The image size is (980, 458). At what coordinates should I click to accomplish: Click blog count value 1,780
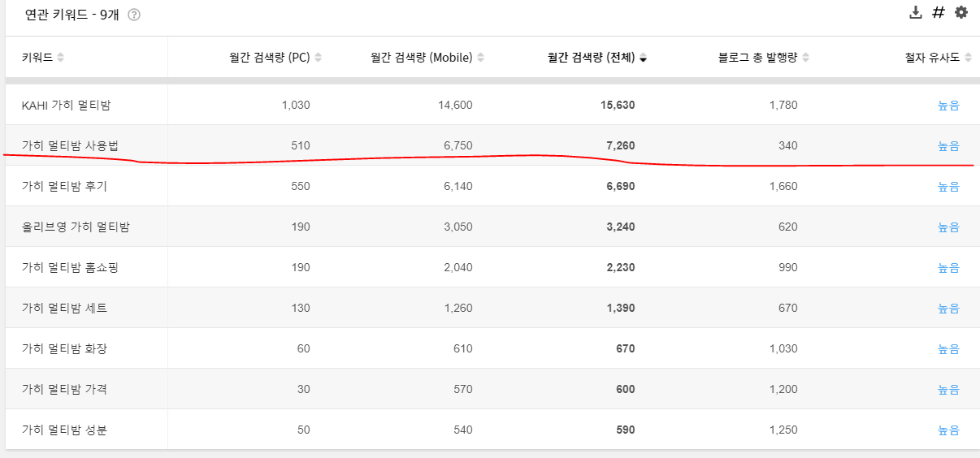(x=784, y=105)
